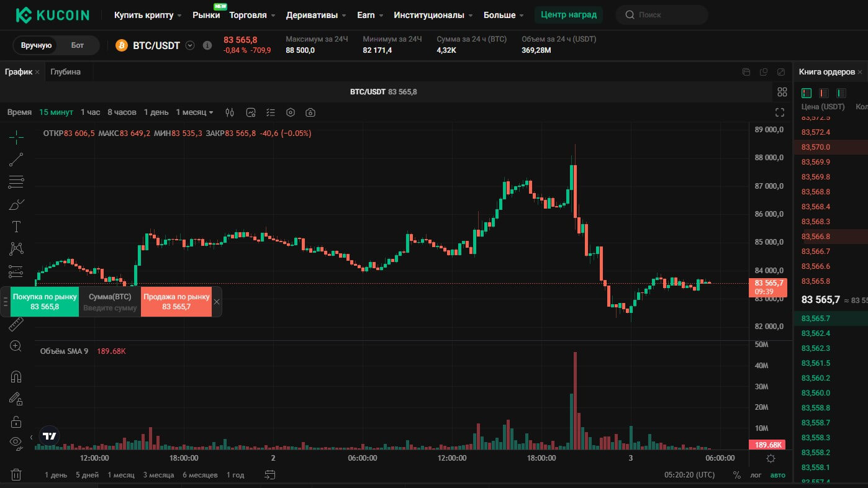Activate the magnet snapping mode
Viewport: 868px width, 488px height.
point(16,377)
